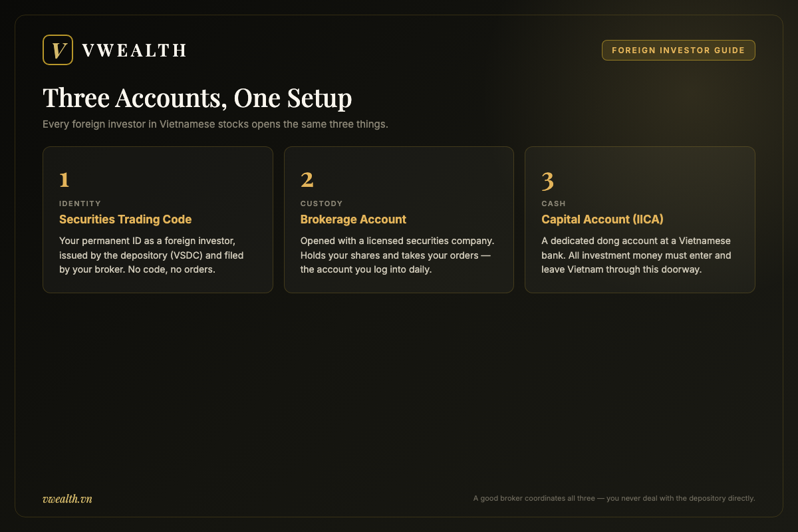Visit the vwealth.vn link
This screenshot has width=798, height=532.
(x=67, y=499)
